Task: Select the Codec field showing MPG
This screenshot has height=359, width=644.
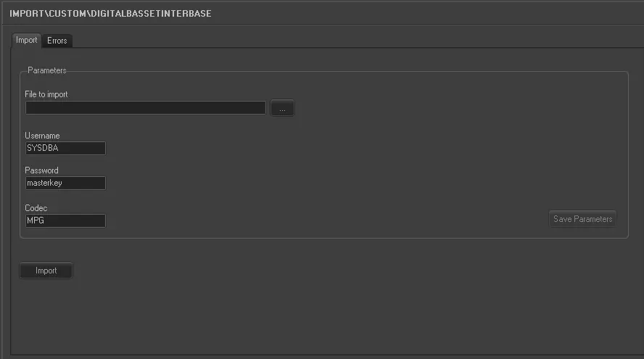Action: (65, 220)
